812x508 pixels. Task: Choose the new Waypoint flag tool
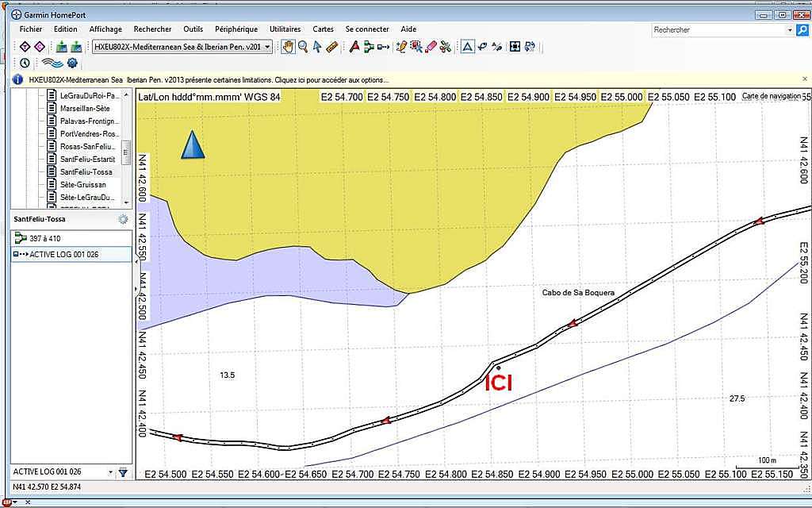[x=354, y=47]
